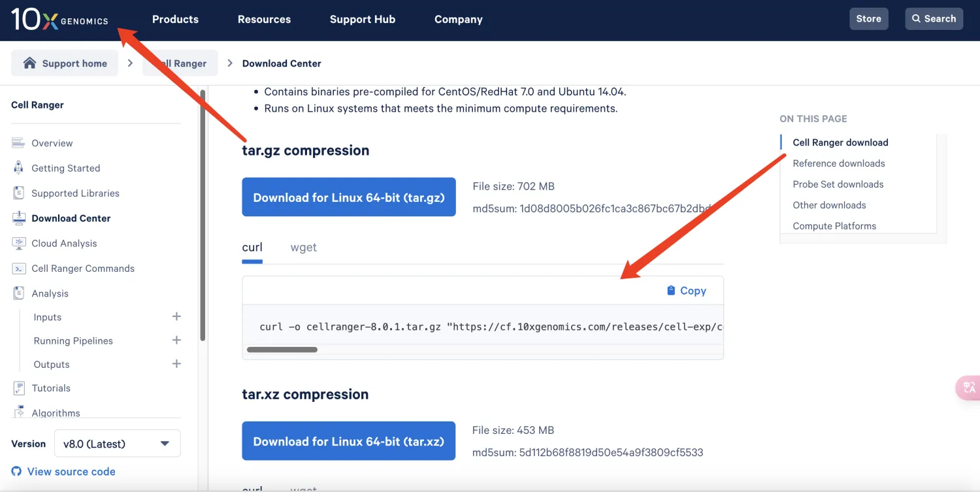The width and height of the screenshot is (980, 492).
Task: Click the File size: 702 MB text
Action: [514, 186]
